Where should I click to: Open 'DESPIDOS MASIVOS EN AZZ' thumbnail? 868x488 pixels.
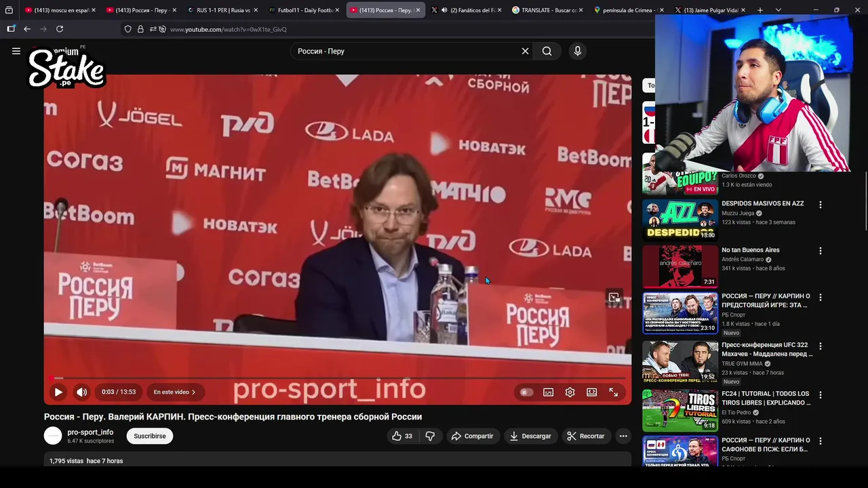(680, 220)
